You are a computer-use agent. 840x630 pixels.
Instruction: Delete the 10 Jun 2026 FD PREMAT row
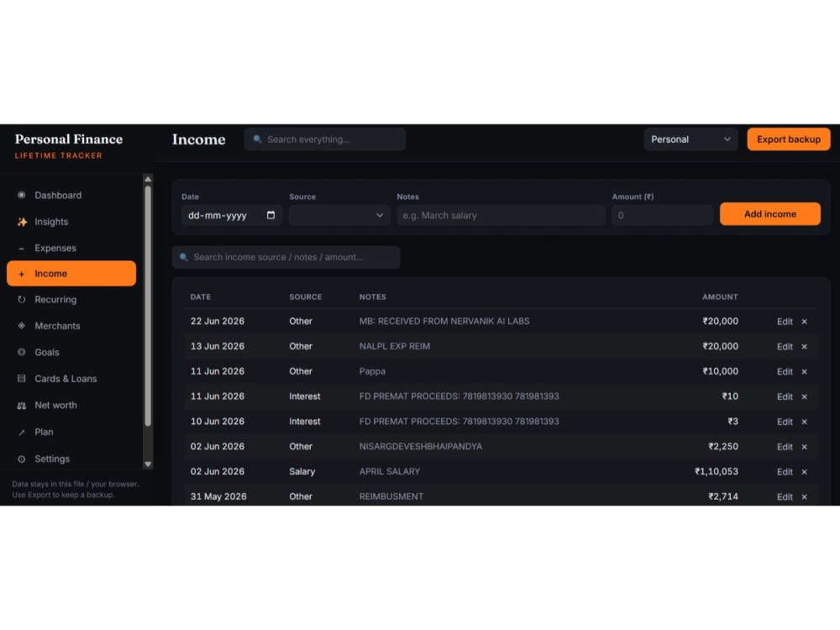[804, 423]
